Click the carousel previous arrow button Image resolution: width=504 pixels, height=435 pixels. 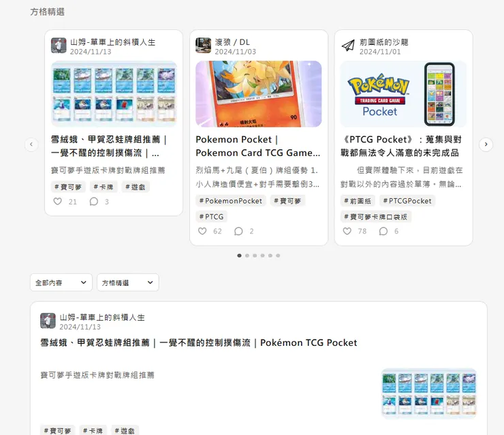coord(31,144)
